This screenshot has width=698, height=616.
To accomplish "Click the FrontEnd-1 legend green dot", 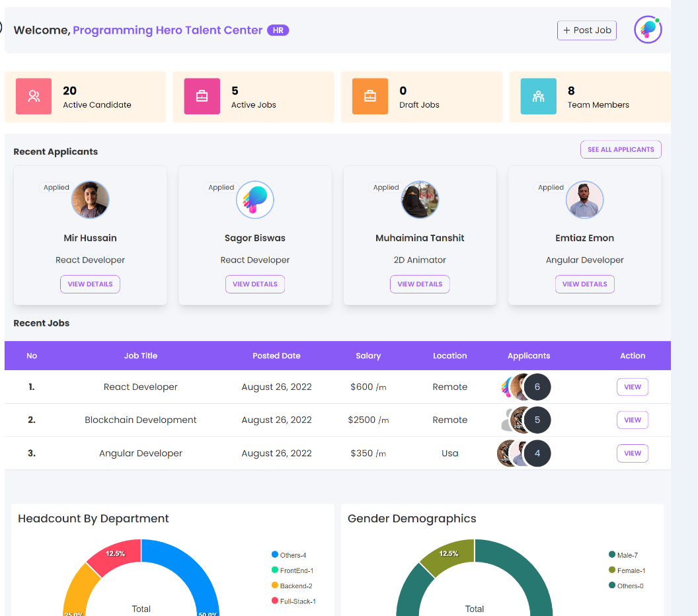I will [x=275, y=570].
